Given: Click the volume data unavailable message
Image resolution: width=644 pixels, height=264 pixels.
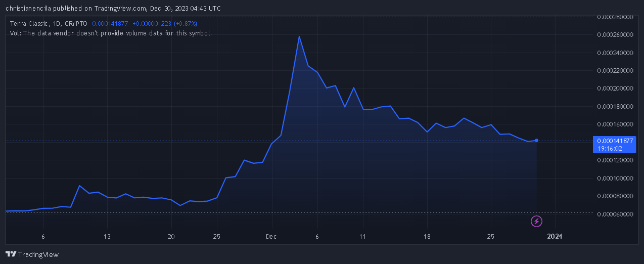Looking at the screenshot, I should point(111,33).
